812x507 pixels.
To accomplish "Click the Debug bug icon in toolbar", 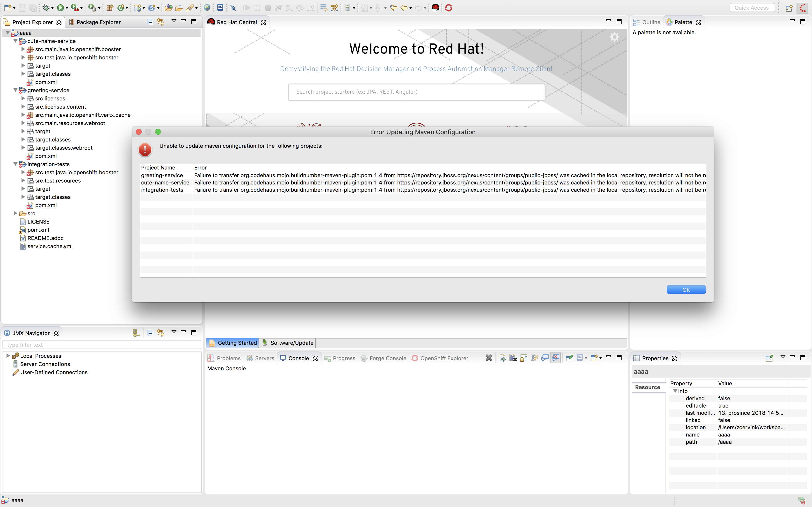I will 46,8.
